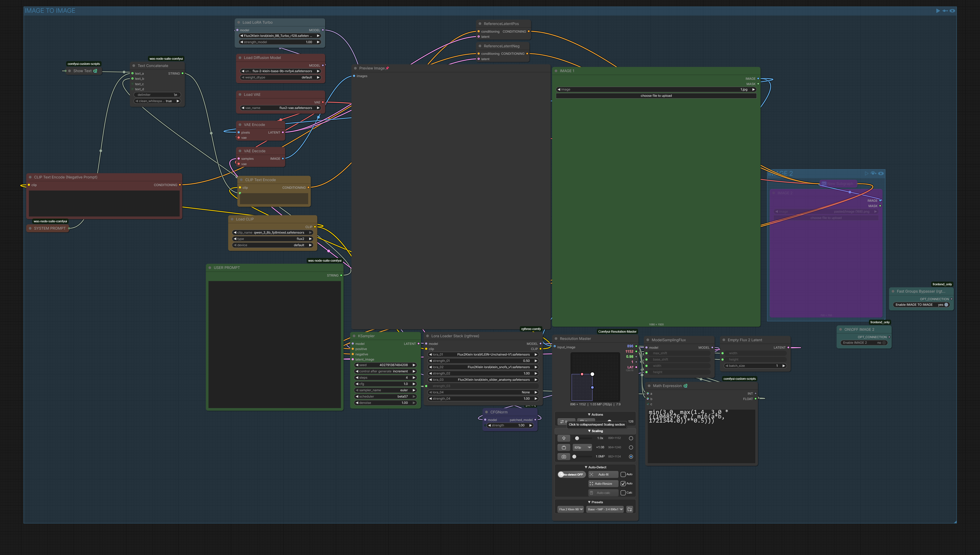Click the bypass icon in IMAGE TO IMAGE group header
Screen dimensions: 980x555
tap(945, 11)
